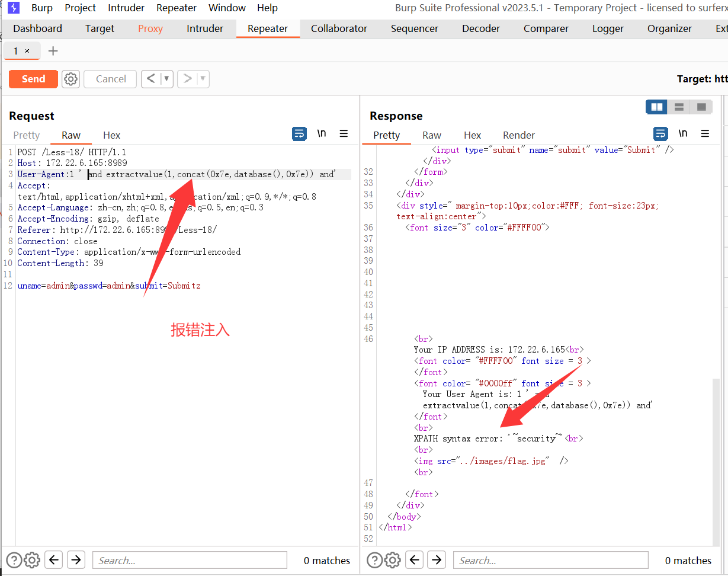
Task: Switch to the Sequencer tab
Action: click(x=415, y=28)
